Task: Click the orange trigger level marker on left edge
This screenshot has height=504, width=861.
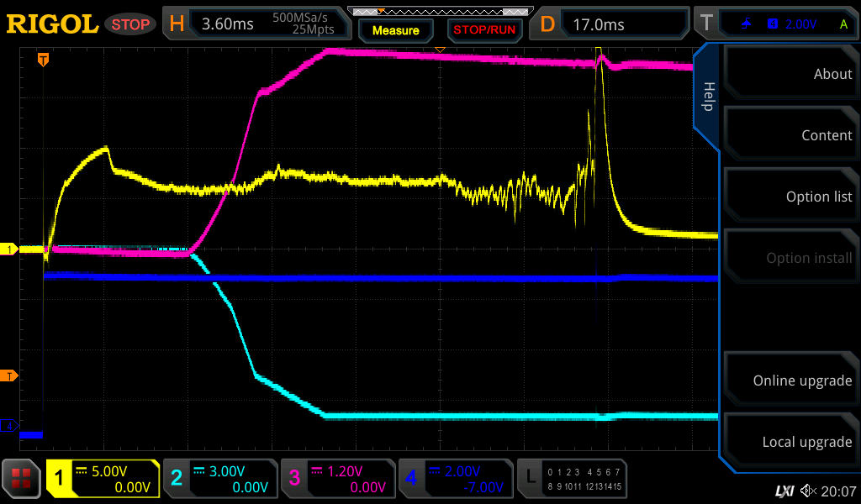Action: (x=11, y=375)
